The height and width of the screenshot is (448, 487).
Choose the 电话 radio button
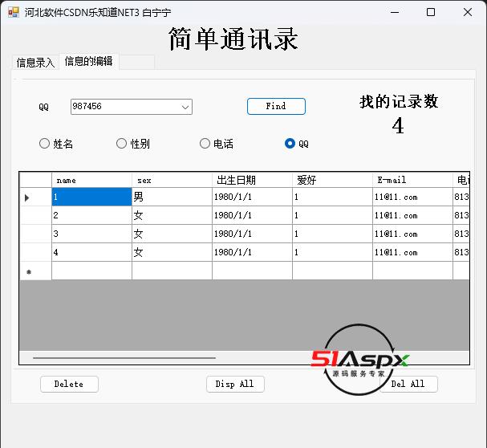pyautogui.click(x=205, y=144)
